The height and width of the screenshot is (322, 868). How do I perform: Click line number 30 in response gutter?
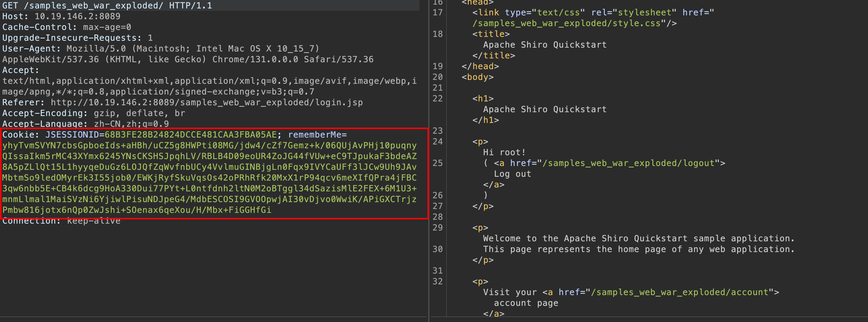(438, 249)
